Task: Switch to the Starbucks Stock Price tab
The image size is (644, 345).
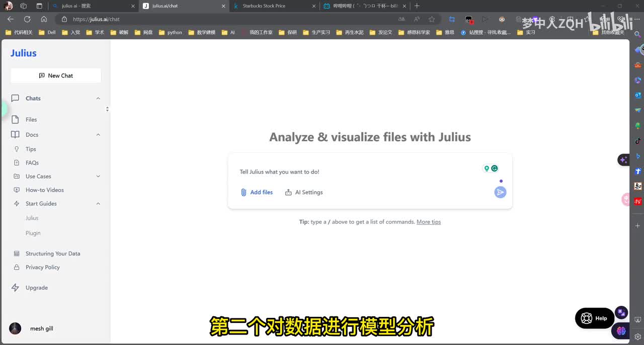Action: (264, 6)
